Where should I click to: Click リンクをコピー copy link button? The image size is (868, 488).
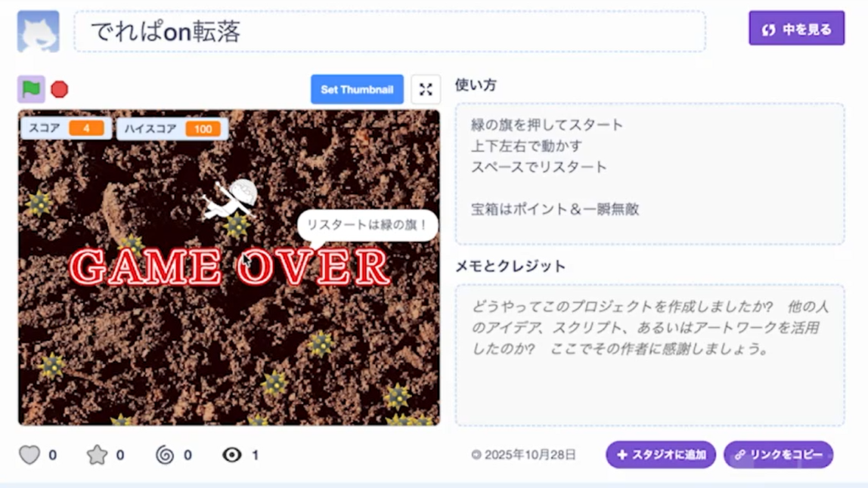(778, 455)
